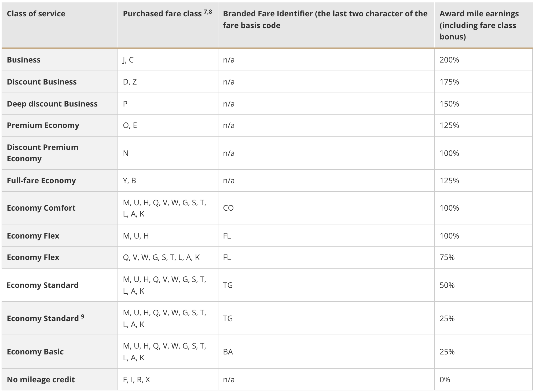Click the 75% Economy Flex earnings cell
Screen dimensions: 535x392
[x=447, y=257]
